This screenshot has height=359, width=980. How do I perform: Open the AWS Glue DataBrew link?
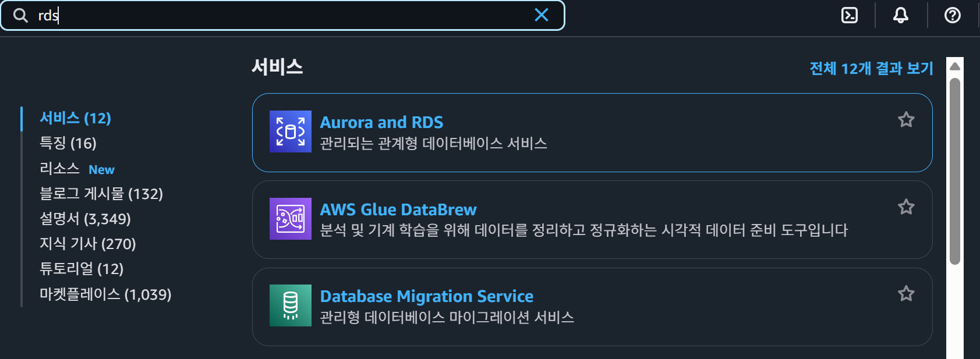(x=398, y=209)
